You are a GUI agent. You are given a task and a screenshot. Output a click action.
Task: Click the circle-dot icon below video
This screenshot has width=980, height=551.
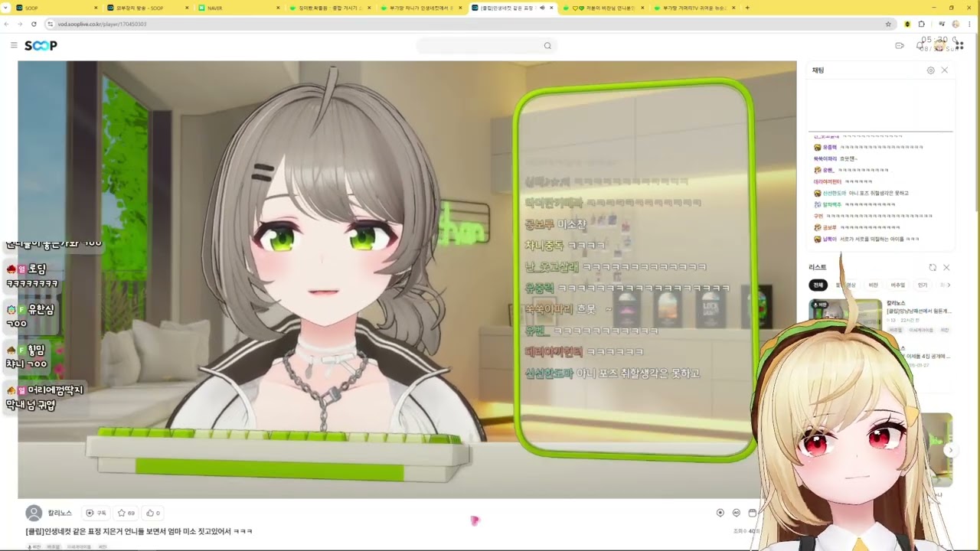pyautogui.click(x=720, y=513)
